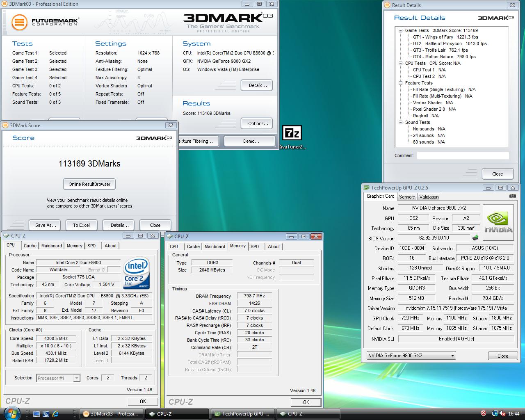
Task: Collapse the Sound Tests tree node
Action: click(x=401, y=122)
